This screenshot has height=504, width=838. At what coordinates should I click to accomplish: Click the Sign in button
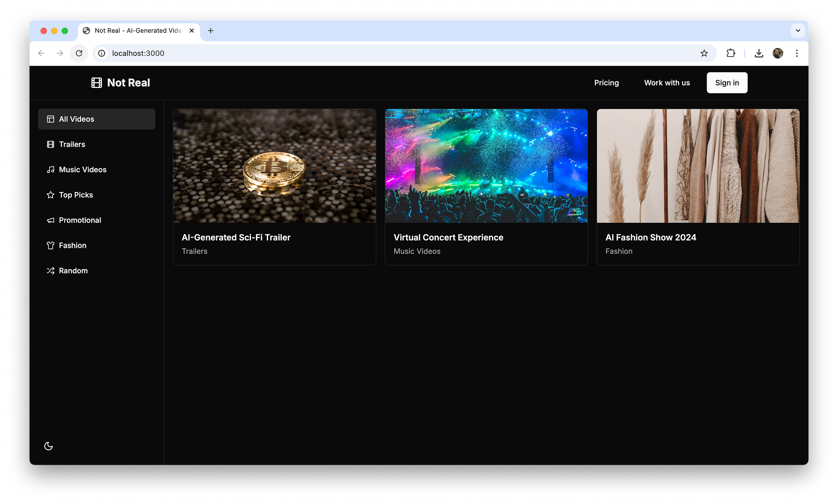pyautogui.click(x=727, y=83)
